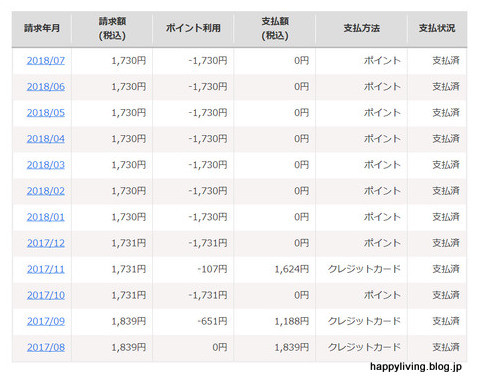Open the 2017/09 billing month link

point(46,321)
